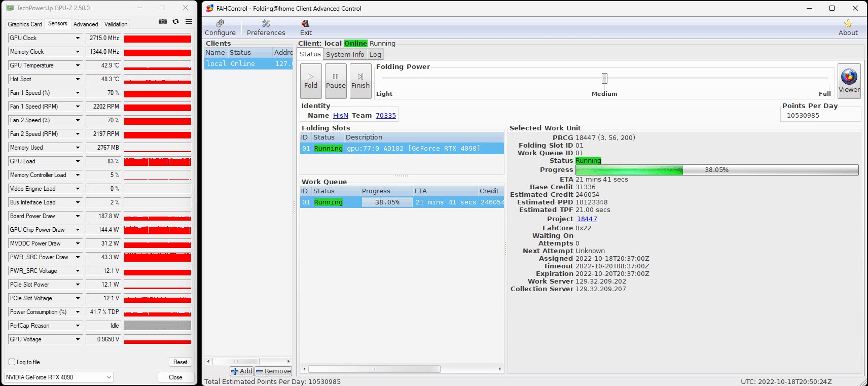Remove the selected client
Screen dimensions: 868x386
[273, 371]
